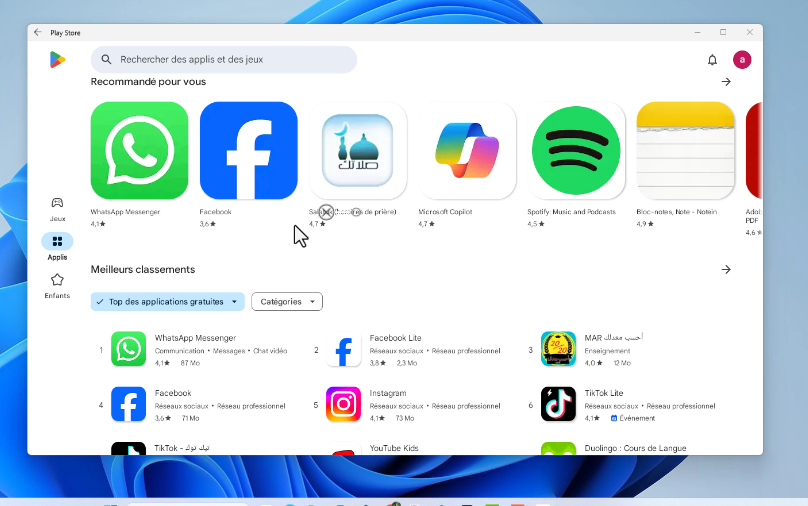This screenshot has height=506, width=808.
Task: Switch to the Jeux section
Action: [57, 209]
